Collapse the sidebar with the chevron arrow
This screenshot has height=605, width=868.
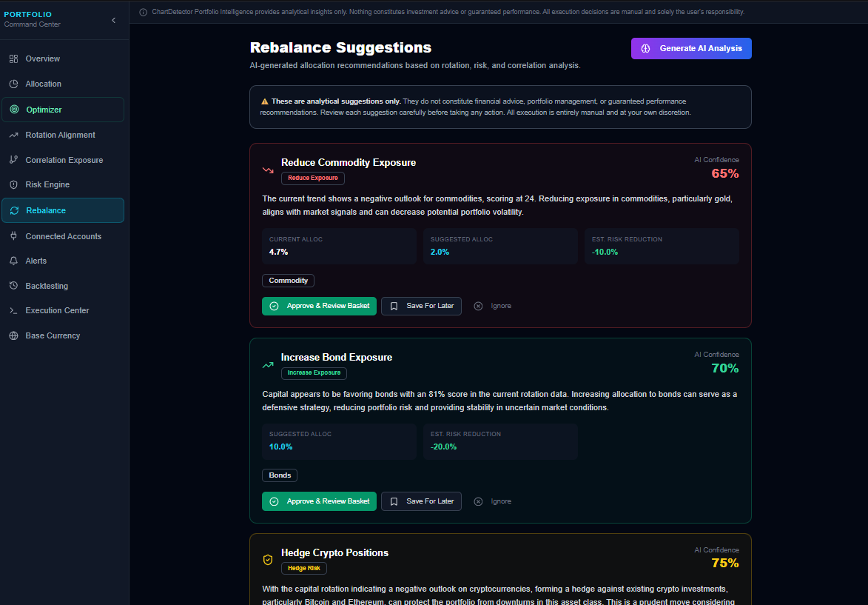pyautogui.click(x=113, y=21)
